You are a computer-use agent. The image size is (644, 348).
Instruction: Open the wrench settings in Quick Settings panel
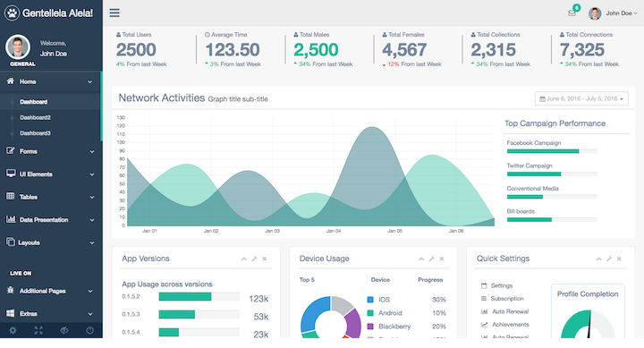pyautogui.click(x=609, y=259)
